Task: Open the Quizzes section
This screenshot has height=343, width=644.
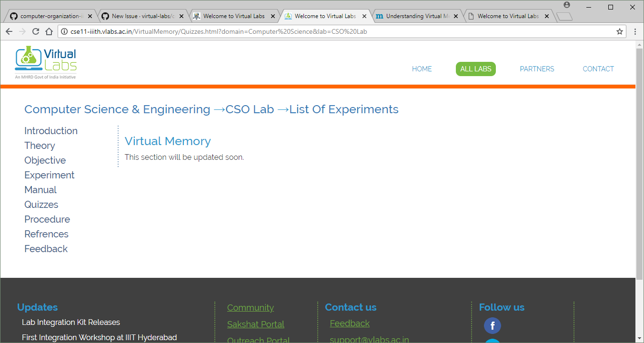Action: (41, 204)
